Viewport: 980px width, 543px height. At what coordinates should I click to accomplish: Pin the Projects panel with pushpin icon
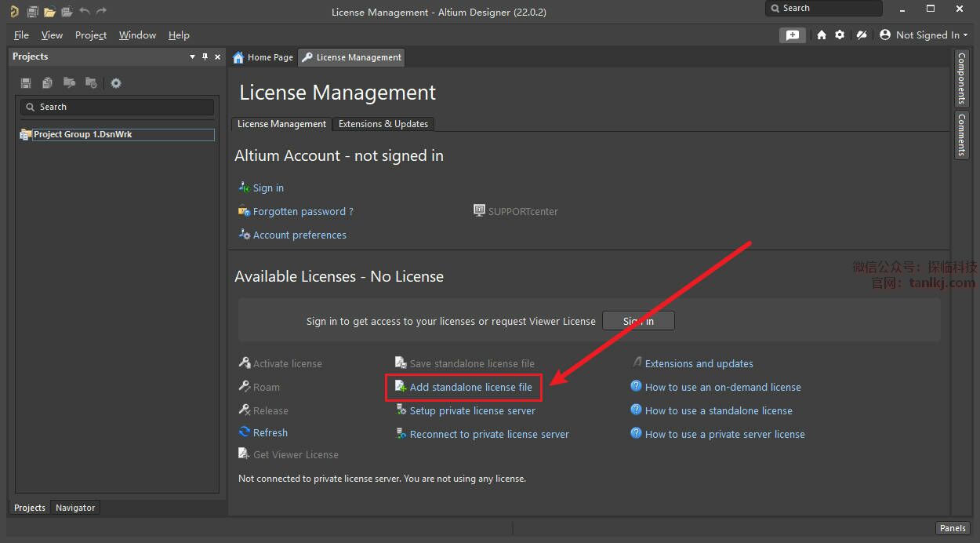coord(205,56)
